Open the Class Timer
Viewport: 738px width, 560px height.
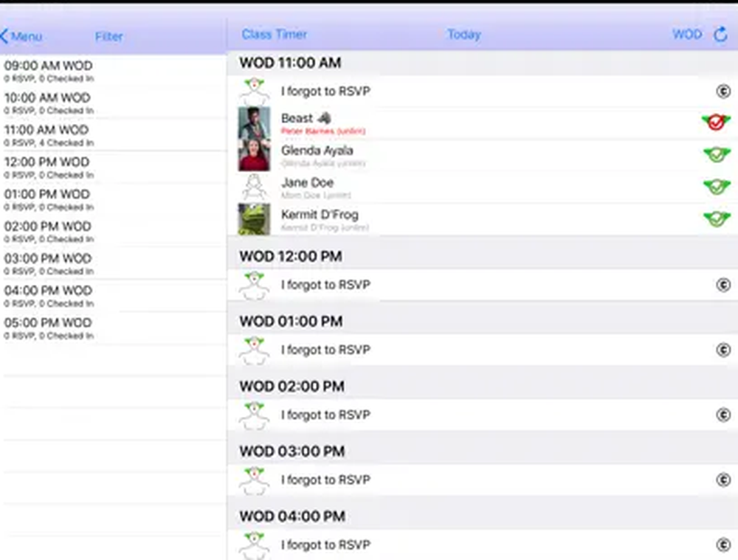pyautogui.click(x=276, y=34)
